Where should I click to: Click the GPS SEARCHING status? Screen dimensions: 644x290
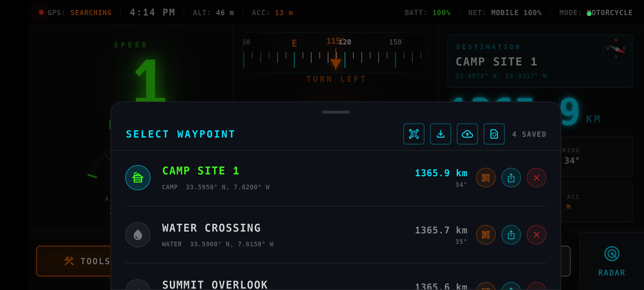[x=79, y=12]
